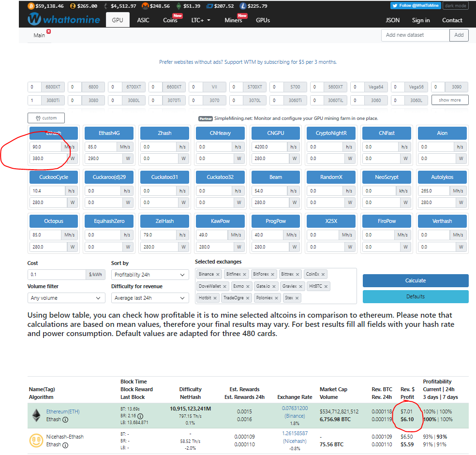Open the Sort by Profitability 24h dropdown
This screenshot has width=476, height=455.
[149, 275]
